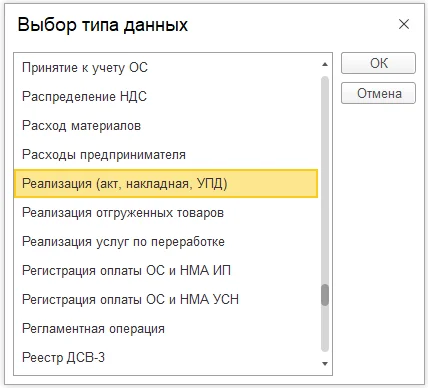Click the scroll down arrow of the list
This screenshot has width=428, height=388.
(325, 364)
